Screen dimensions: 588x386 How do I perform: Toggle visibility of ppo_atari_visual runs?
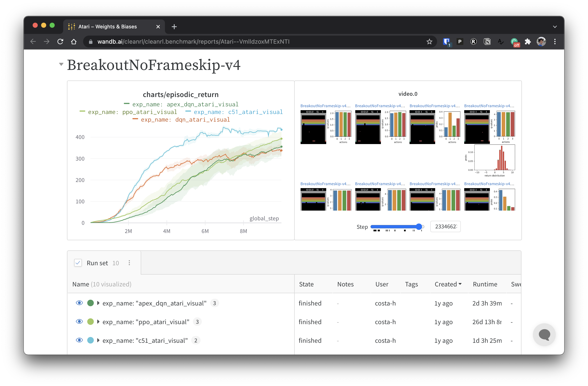pyautogui.click(x=79, y=322)
